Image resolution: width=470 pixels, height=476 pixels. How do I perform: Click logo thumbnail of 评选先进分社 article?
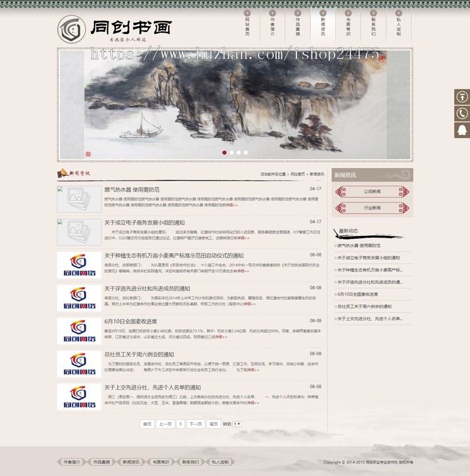79,298
